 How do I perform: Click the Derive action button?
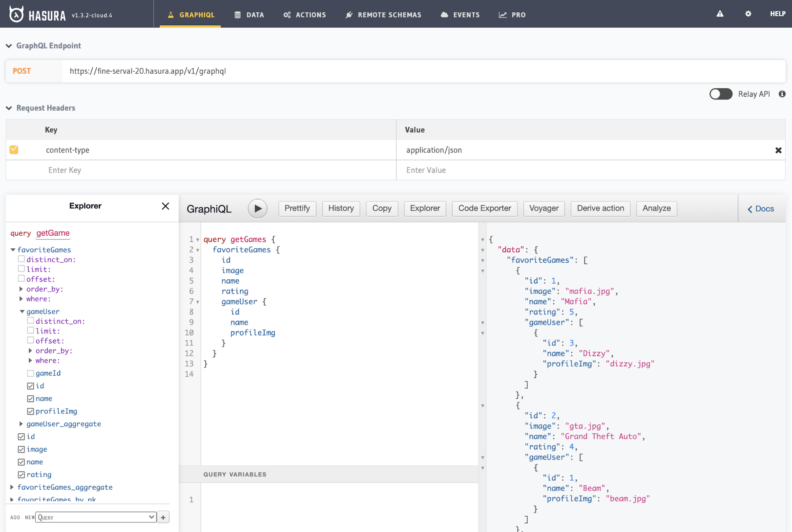tap(600, 208)
